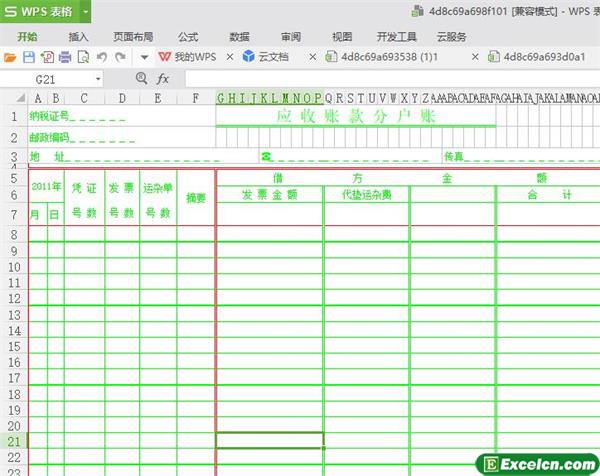Open the 开发工具 ribbon tab

397,37
